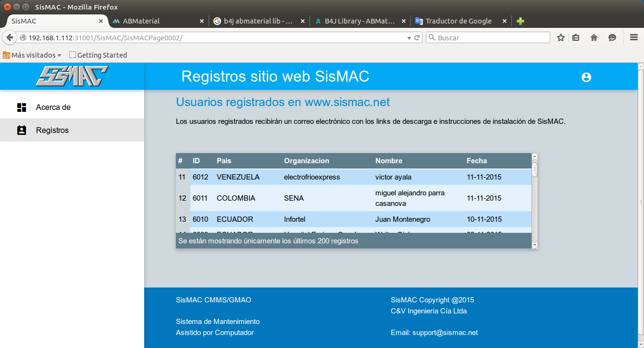Click the table's vertical scrollbar thumb
Screen dimensions: 644x348
click(534, 170)
